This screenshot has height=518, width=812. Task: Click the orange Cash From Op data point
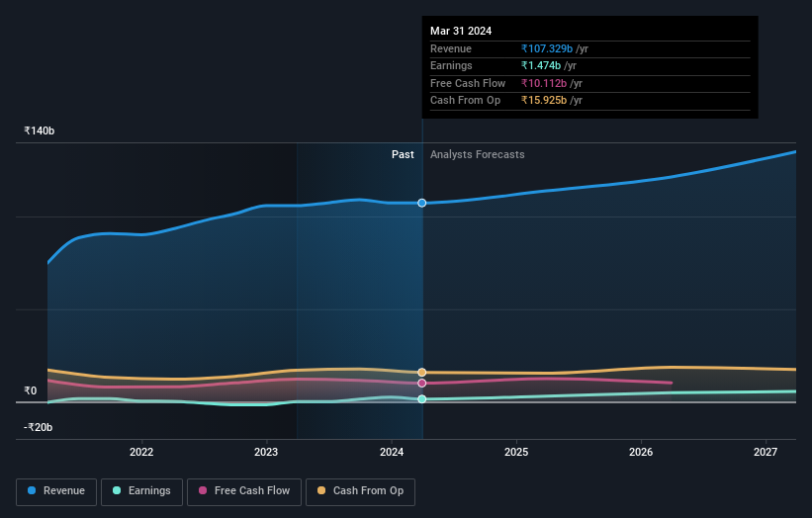click(422, 372)
